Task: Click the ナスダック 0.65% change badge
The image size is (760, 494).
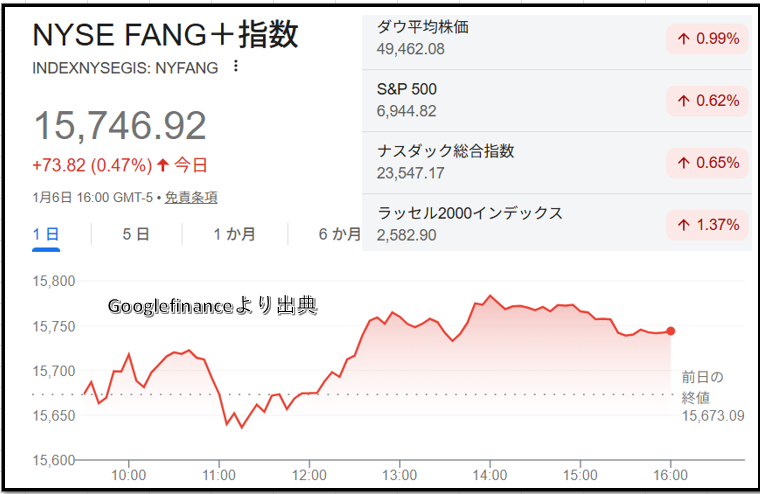Action: [x=707, y=162]
